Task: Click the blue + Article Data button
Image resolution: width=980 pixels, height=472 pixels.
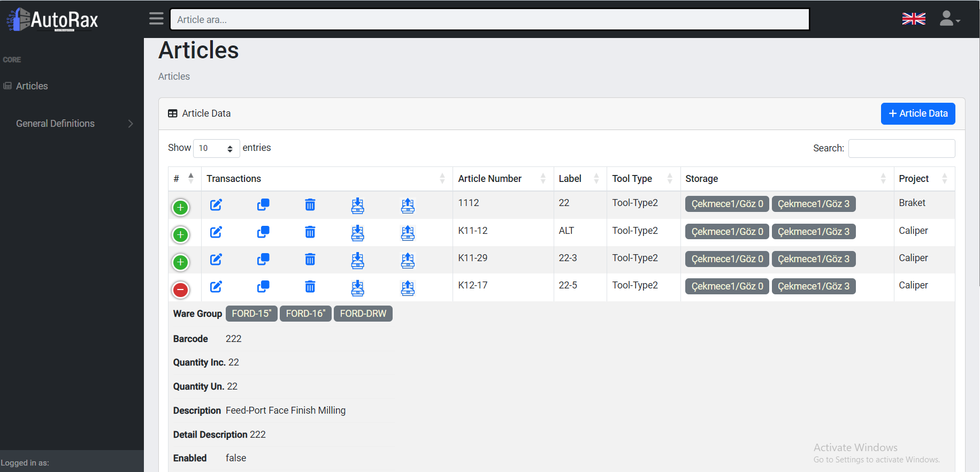Action: 917,113
